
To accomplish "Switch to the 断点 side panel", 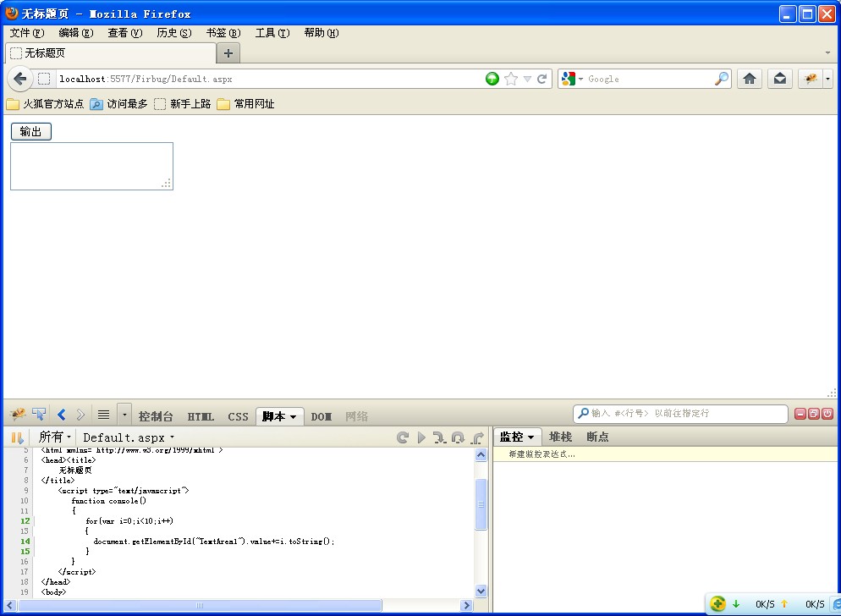I will (x=597, y=437).
